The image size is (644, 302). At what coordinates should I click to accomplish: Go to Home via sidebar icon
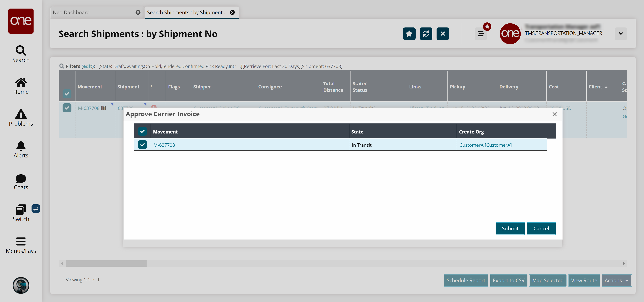(x=21, y=82)
